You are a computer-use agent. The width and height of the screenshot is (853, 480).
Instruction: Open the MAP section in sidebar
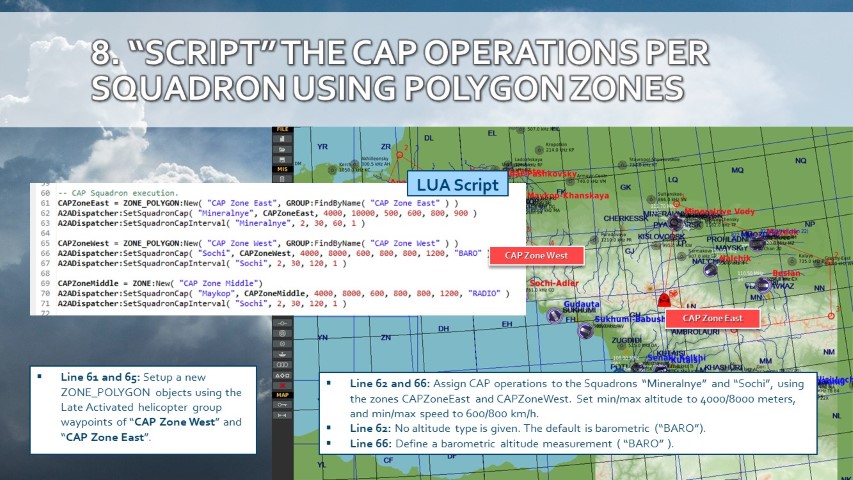point(283,394)
